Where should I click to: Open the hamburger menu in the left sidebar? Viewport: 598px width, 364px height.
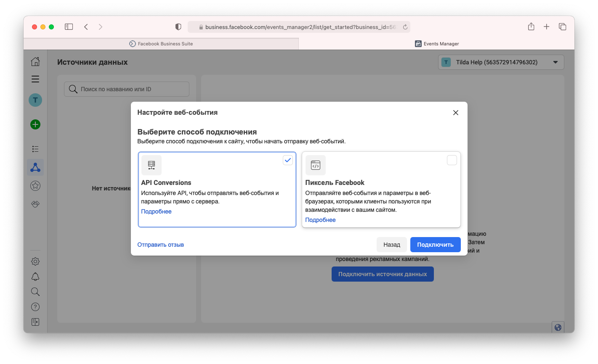(35, 79)
